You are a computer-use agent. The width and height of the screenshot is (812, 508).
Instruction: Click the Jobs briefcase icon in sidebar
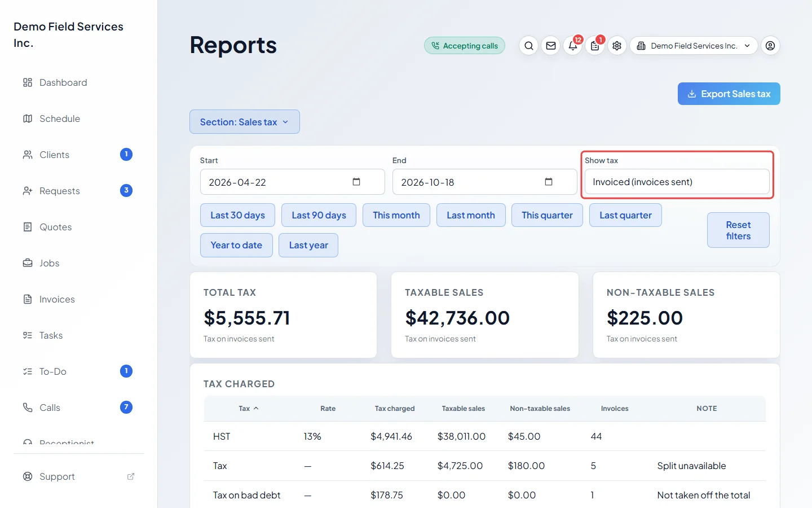click(28, 263)
